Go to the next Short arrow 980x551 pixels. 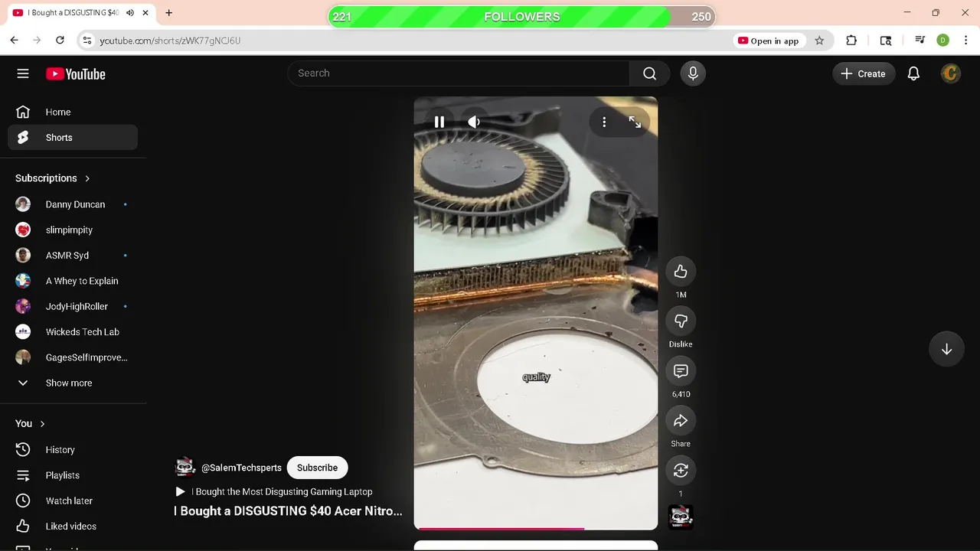point(946,349)
